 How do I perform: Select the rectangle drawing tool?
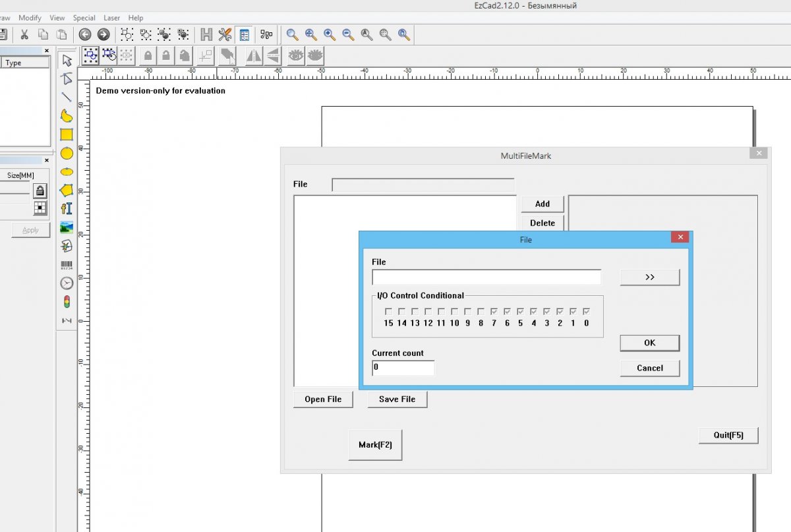tap(67, 134)
